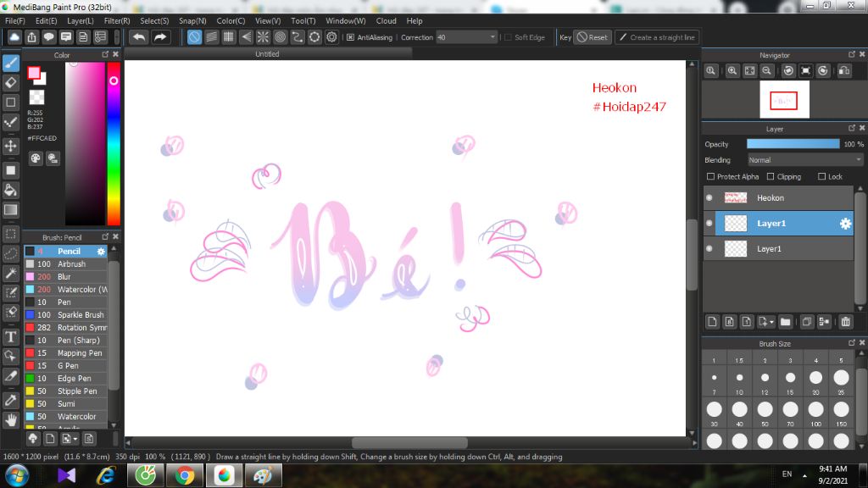868x488 pixels.
Task: Click the Navigator preview thumbnail
Action: [784, 100]
